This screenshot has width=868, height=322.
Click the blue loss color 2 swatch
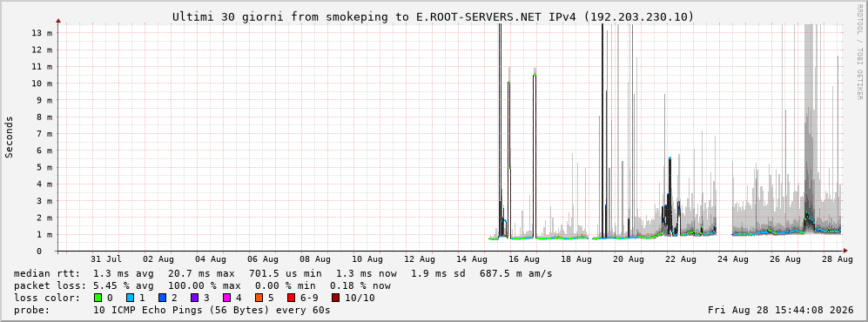click(x=163, y=298)
